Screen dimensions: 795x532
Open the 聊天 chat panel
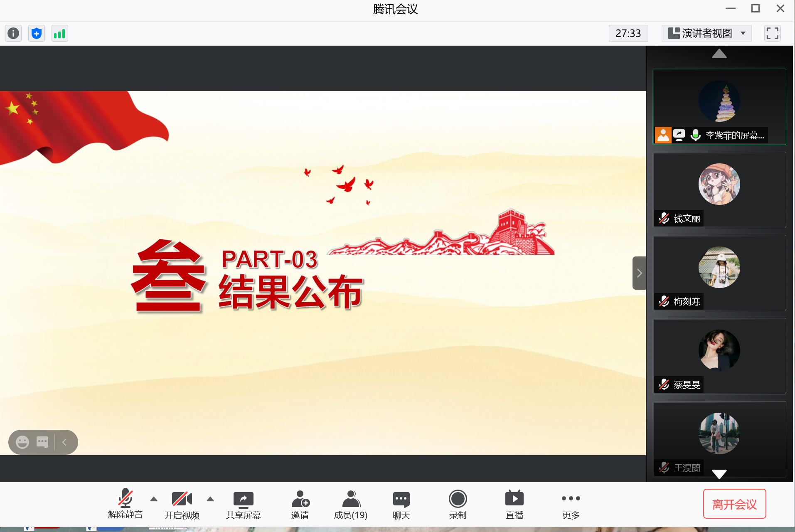(400, 504)
